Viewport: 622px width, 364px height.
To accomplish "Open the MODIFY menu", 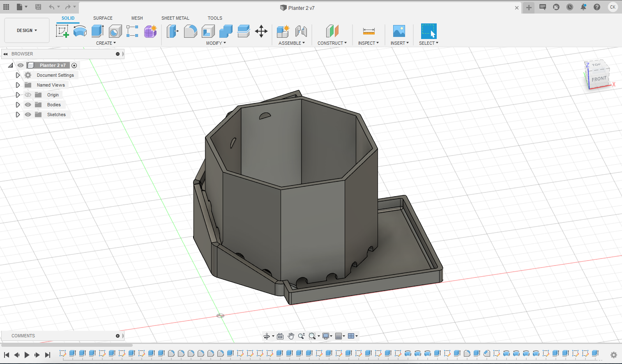I will [x=216, y=43].
